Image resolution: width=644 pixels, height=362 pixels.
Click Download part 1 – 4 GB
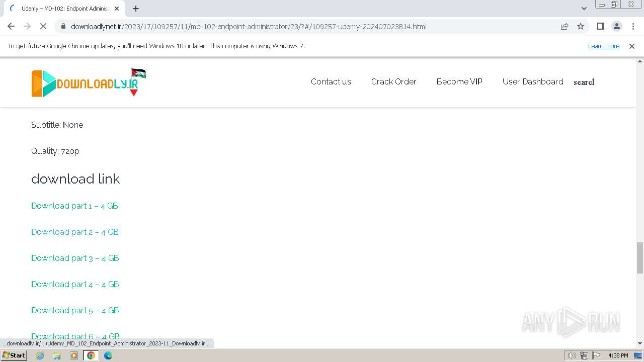[74, 206]
